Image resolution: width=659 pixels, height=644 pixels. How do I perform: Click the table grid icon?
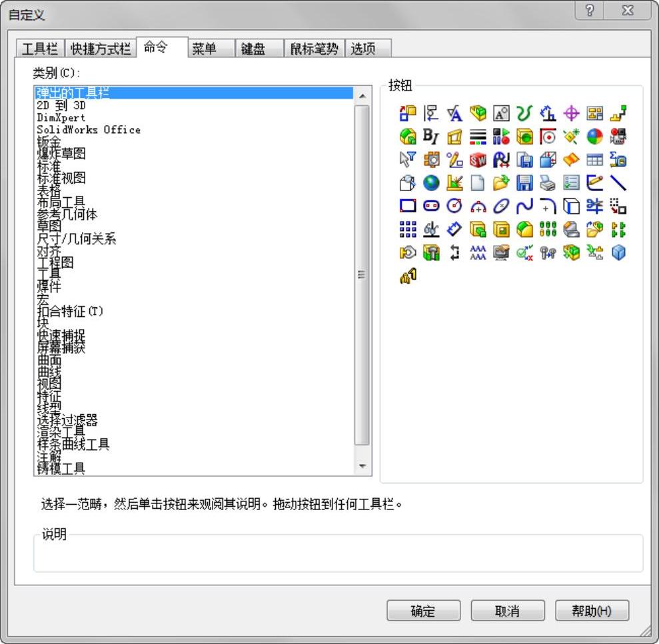point(594,160)
